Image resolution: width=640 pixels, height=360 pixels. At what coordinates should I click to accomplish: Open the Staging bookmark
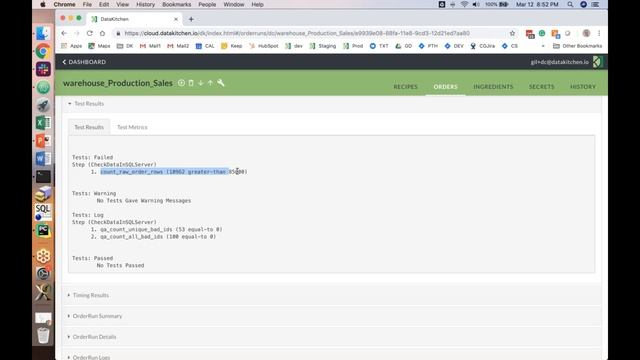pyautogui.click(x=322, y=46)
